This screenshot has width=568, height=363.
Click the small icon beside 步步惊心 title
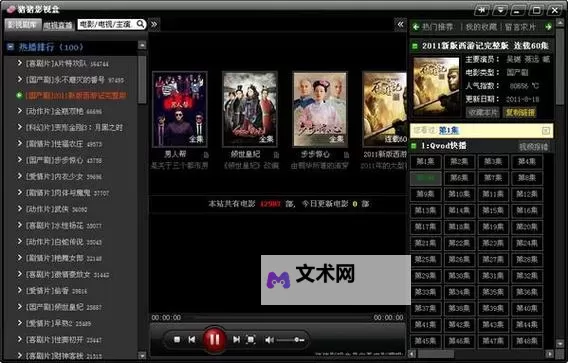coord(346,155)
